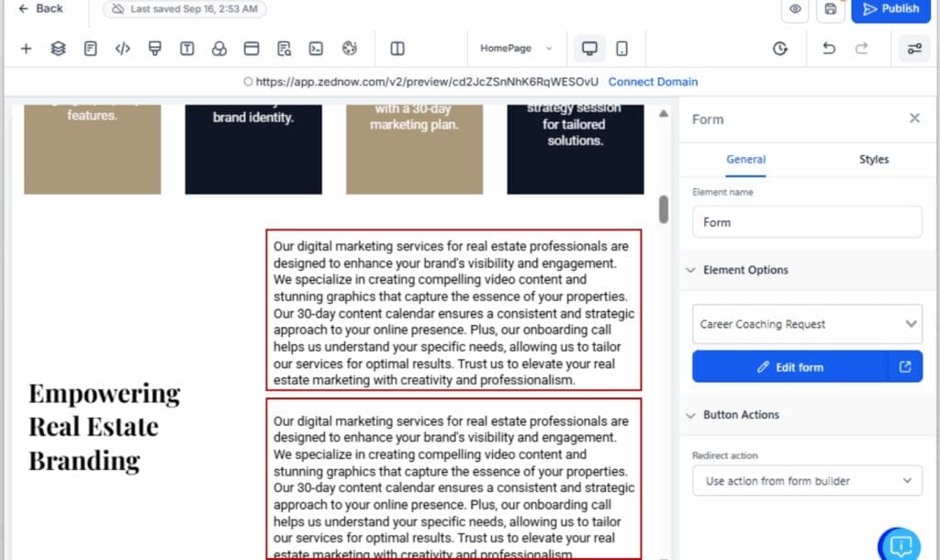Switch to desktop view
Image resolution: width=940 pixels, height=560 pixels.
(x=589, y=49)
